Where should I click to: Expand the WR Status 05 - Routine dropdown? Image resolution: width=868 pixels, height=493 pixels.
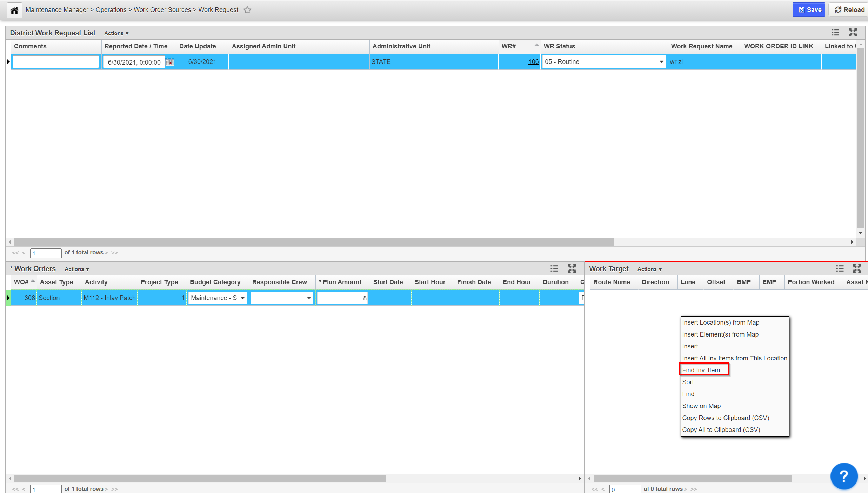pos(661,62)
